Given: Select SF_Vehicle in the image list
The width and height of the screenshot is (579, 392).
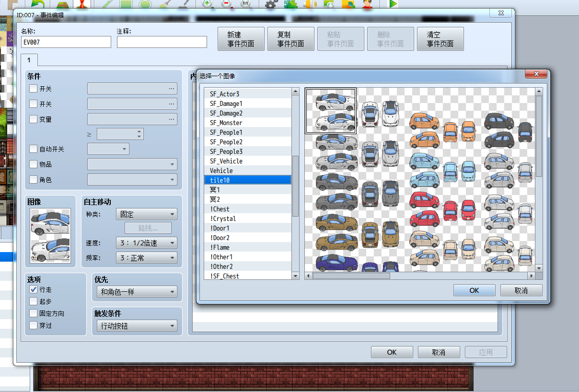Looking at the screenshot, I should 248,161.
